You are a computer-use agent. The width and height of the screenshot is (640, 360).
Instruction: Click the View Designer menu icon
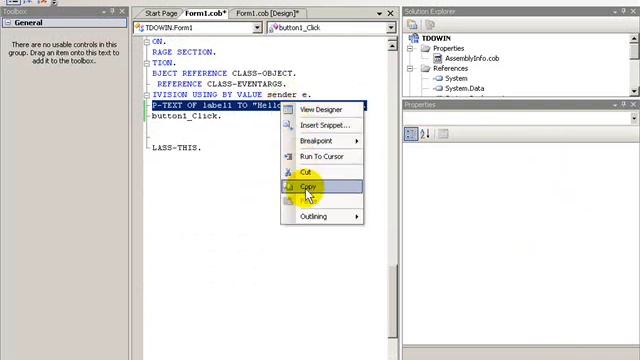coord(288,109)
